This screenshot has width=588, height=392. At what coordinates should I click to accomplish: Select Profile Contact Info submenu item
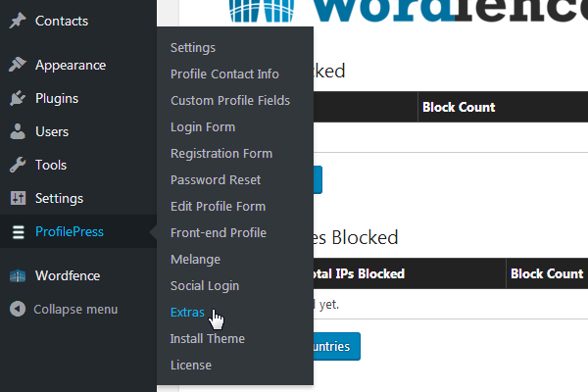tap(224, 73)
